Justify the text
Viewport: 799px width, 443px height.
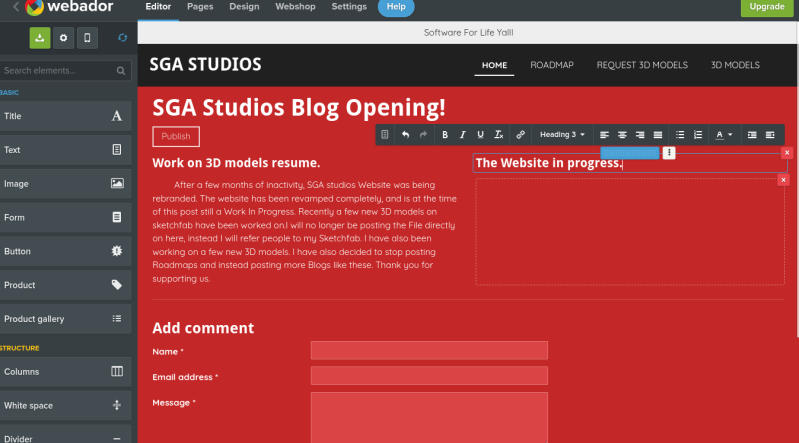click(x=658, y=135)
